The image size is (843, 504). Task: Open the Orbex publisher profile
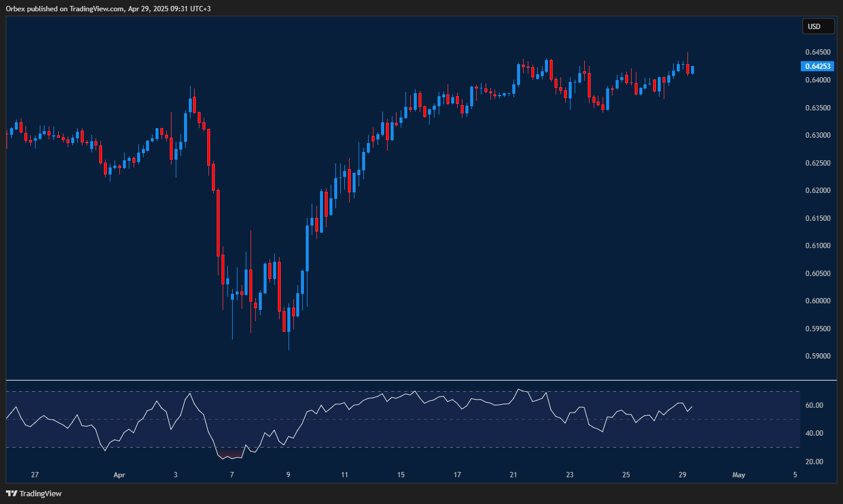14,8
